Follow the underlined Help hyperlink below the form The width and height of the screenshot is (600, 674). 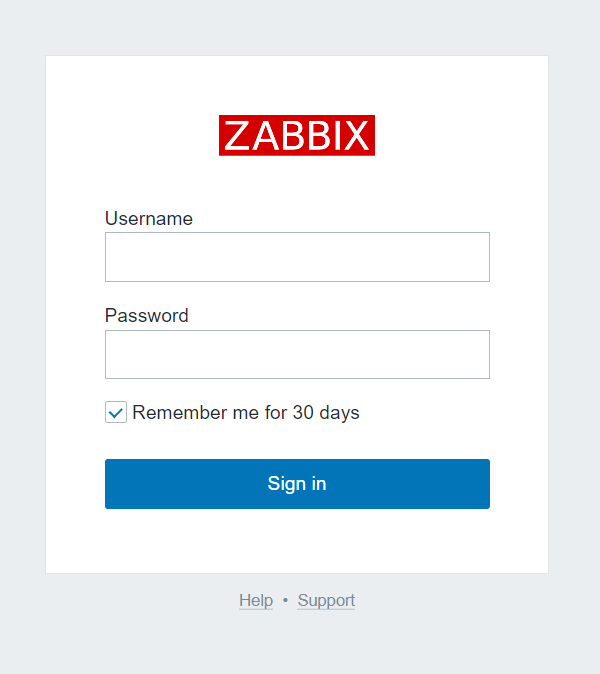(x=256, y=600)
